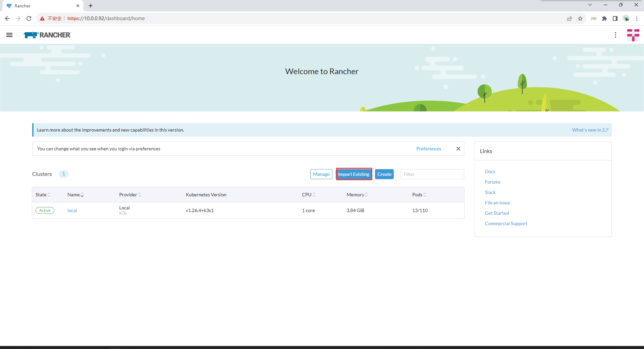Toggle the browser side panel
The height and width of the screenshot is (349, 644).
pyautogui.click(x=615, y=18)
